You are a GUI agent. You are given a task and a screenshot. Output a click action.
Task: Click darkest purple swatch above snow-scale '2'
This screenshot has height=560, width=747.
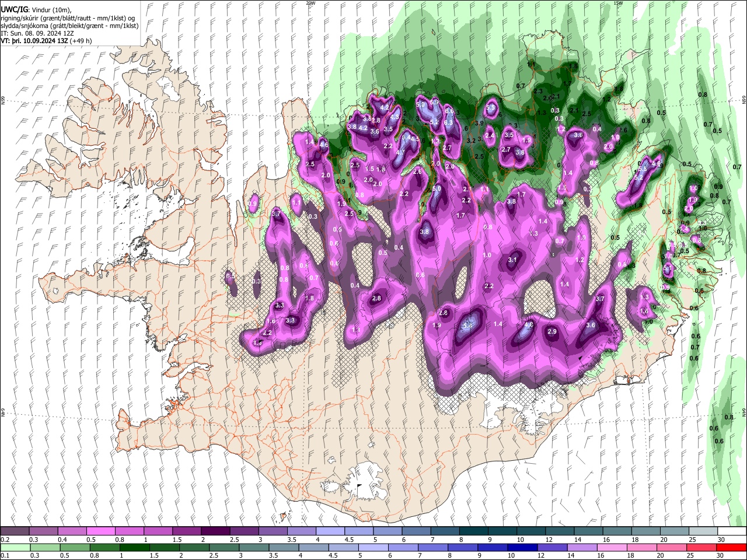point(215,531)
